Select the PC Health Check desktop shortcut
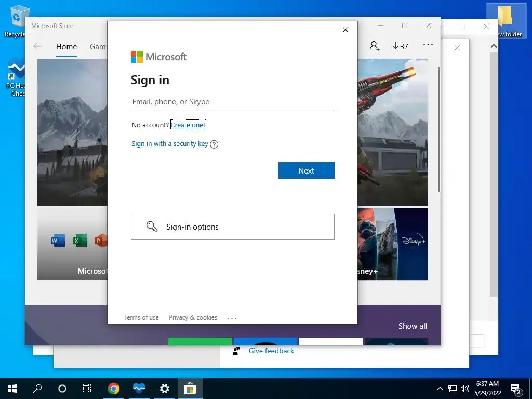The width and height of the screenshot is (532, 399). click(x=15, y=77)
